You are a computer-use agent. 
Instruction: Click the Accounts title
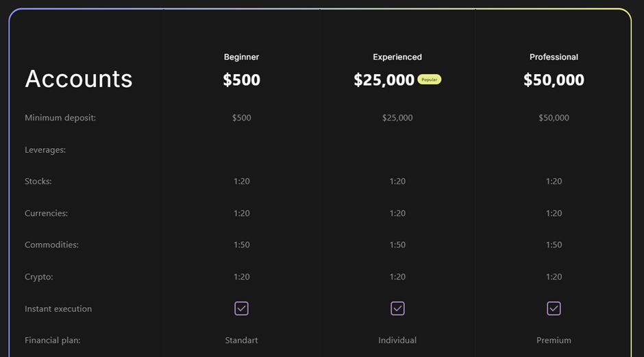click(x=79, y=79)
